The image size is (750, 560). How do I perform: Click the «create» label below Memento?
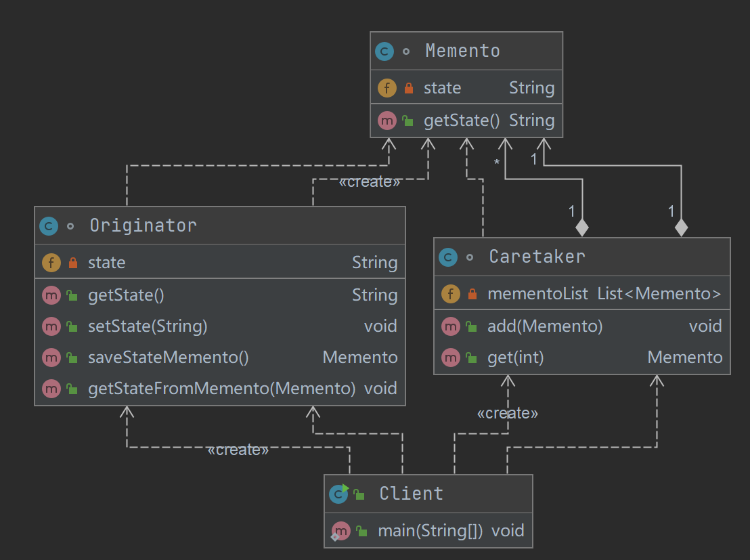tap(369, 181)
